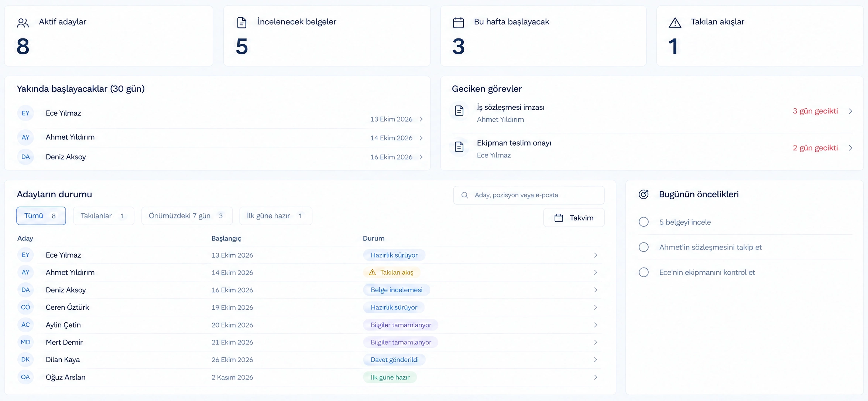Click 'İlk güne hazır' status of Oğuz Arslan
The height and width of the screenshot is (401, 868).
pyautogui.click(x=390, y=377)
